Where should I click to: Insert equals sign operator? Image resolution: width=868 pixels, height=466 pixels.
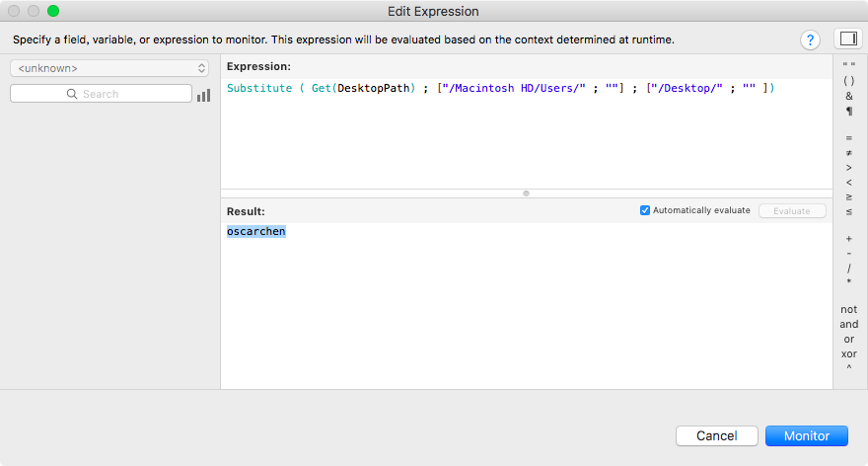pyautogui.click(x=848, y=138)
